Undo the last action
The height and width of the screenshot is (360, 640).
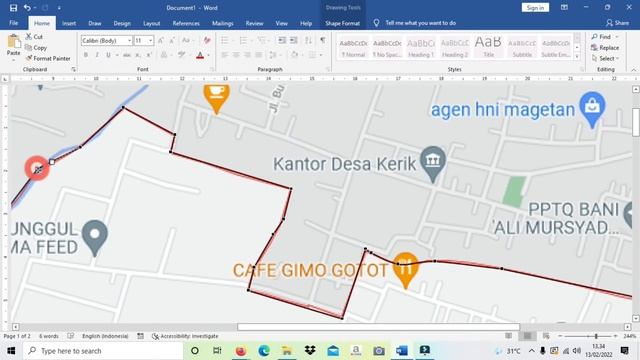point(27,8)
